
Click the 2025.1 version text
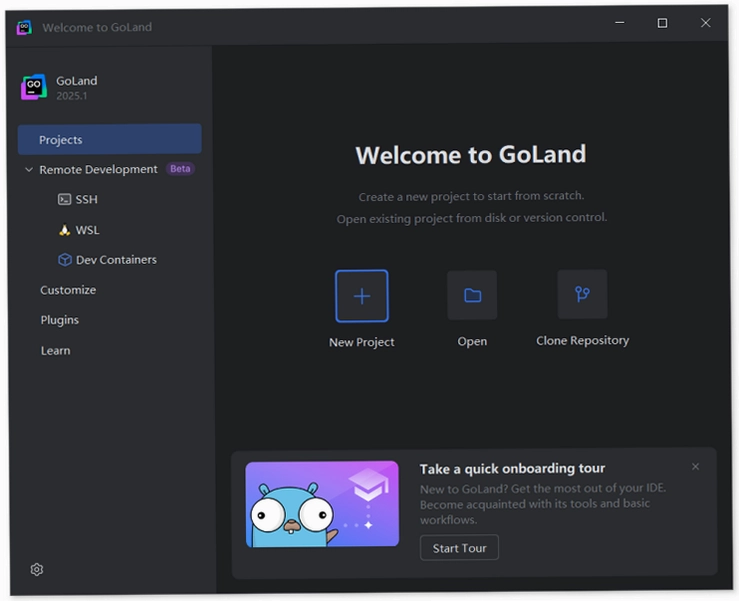click(x=72, y=96)
